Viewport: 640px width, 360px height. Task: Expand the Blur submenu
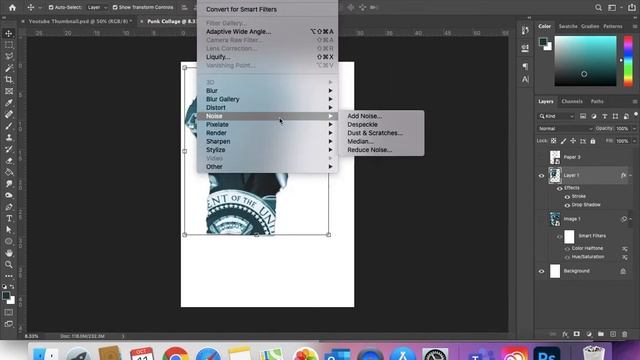click(267, 91)
